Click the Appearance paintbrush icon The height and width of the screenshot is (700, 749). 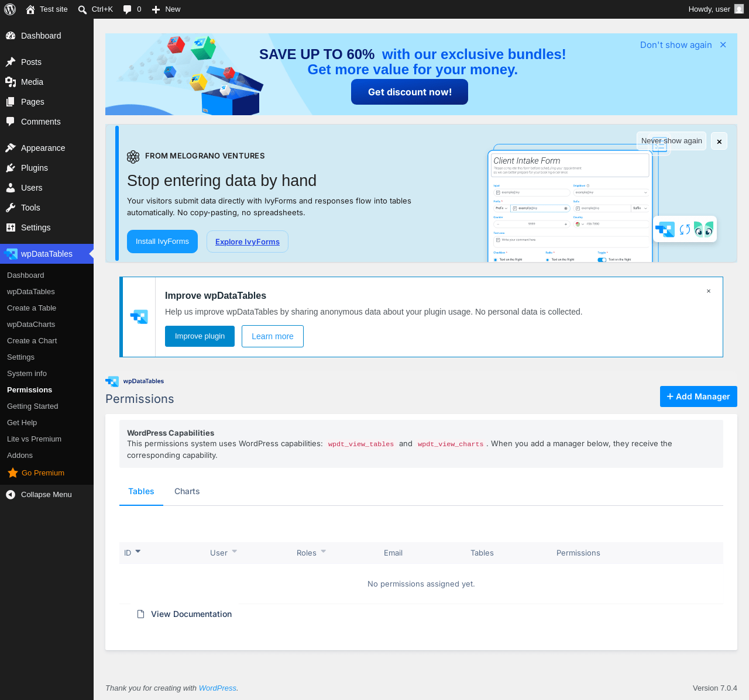11,148
